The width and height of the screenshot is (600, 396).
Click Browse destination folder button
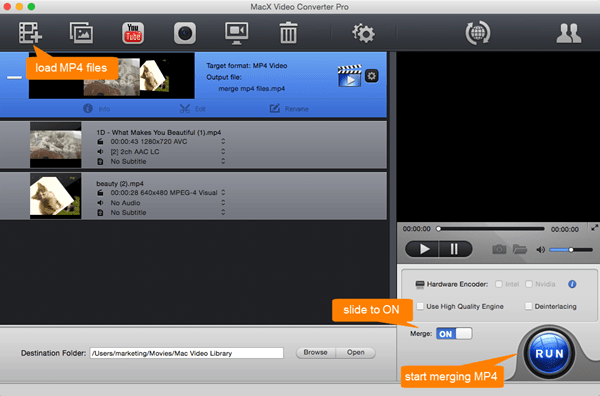click(x=316, y=352)
